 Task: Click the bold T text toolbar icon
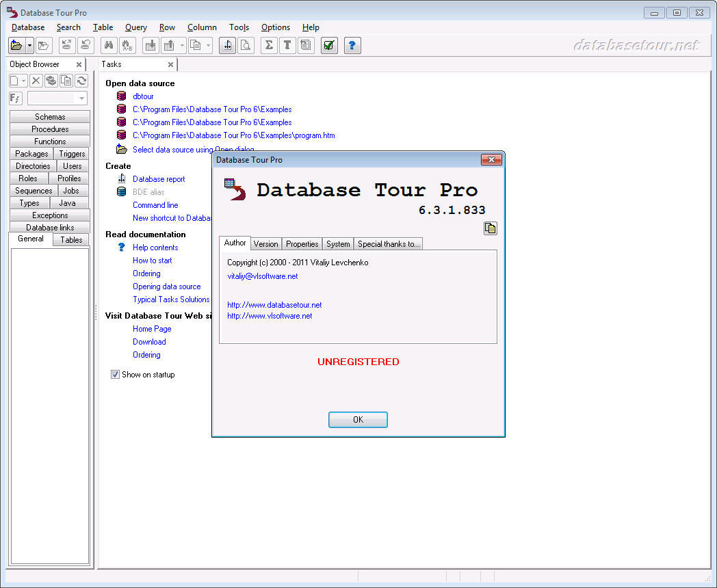click(287, 45)
